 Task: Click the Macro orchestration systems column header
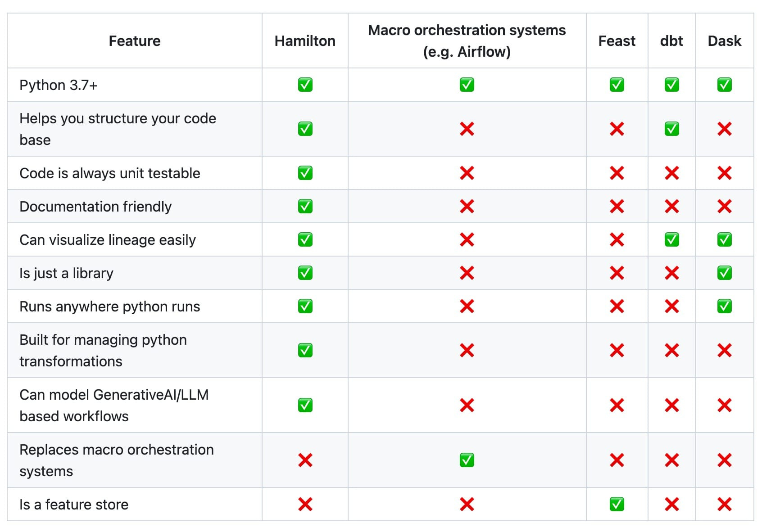pyautogui.click(x=467, y=41)
